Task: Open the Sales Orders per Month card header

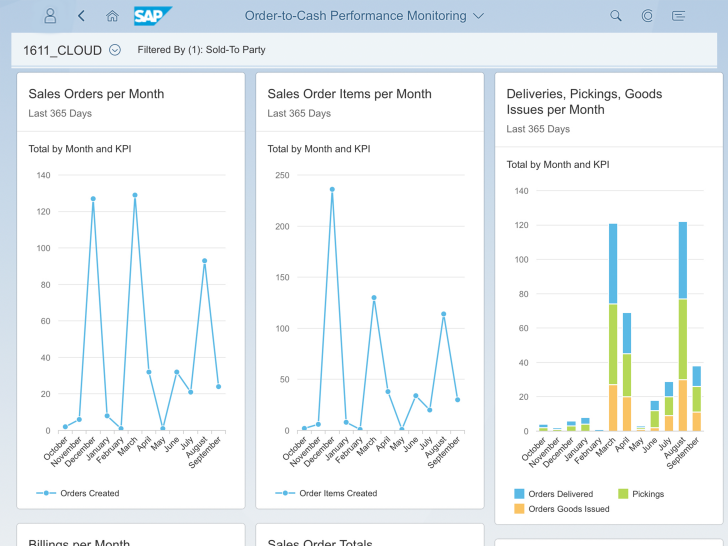Action: pos(131,102)
